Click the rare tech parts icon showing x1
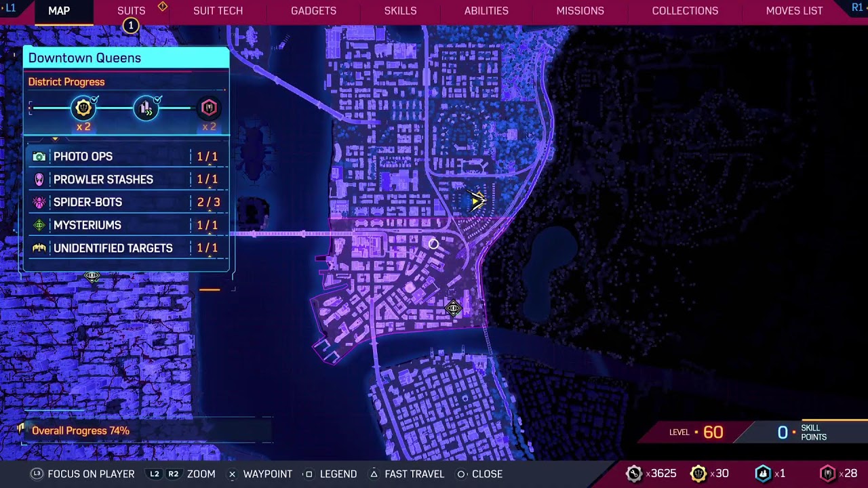The image size is (868, 488). [x=763, y=474]
